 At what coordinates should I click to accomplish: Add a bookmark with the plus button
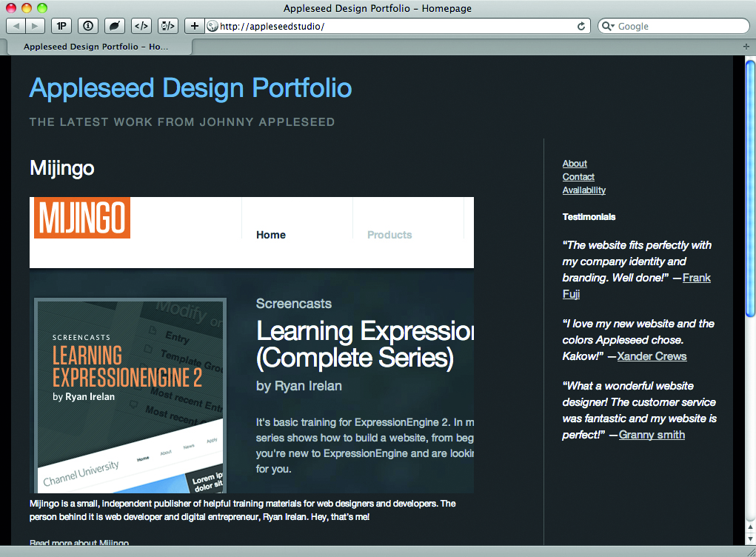pyautogui.click(x=194, y=26)
